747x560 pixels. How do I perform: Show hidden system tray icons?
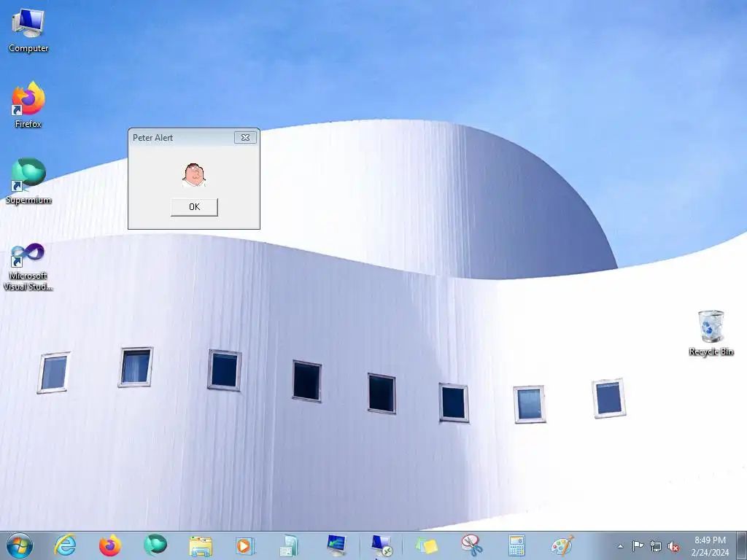[x=620, y=546]
